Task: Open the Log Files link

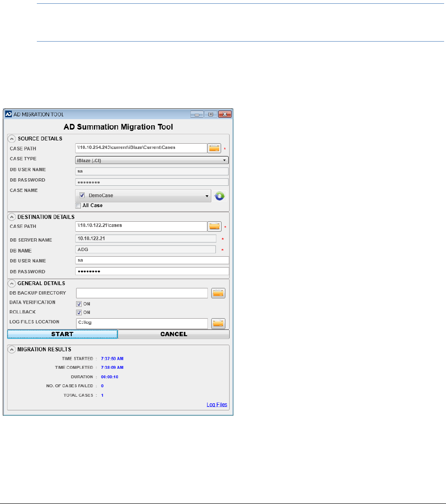Action: coord(217,405)
